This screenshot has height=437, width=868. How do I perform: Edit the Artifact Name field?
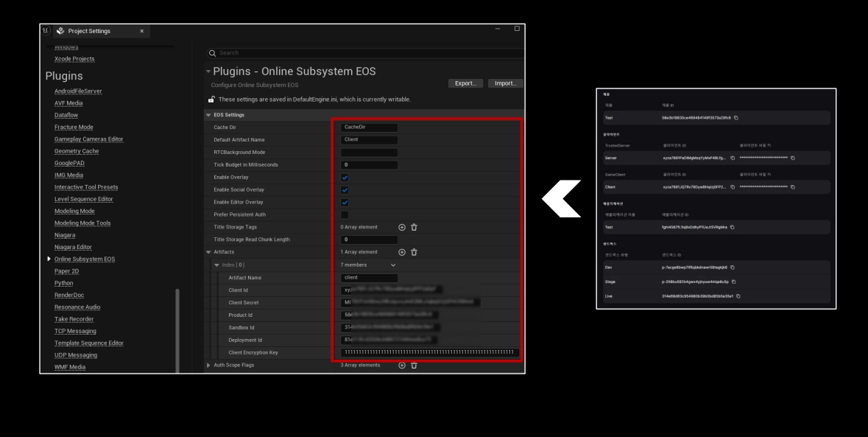point(370,278)
